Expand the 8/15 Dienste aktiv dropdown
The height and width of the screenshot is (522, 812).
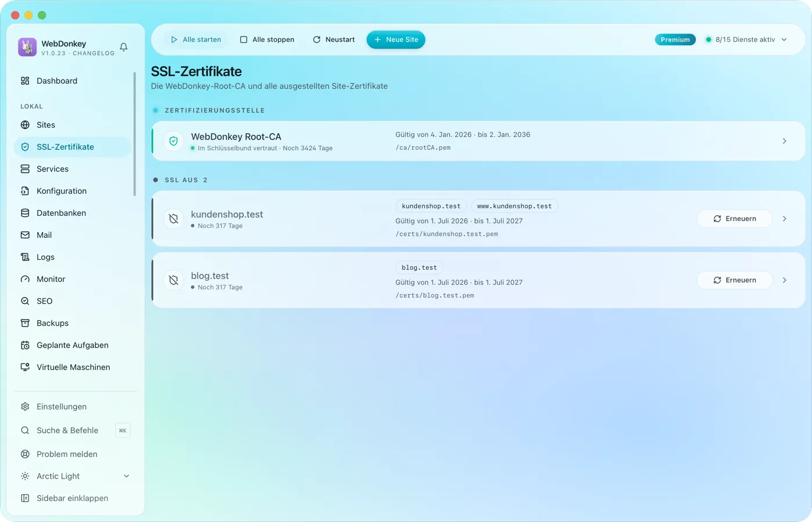(x=746, y=39)
